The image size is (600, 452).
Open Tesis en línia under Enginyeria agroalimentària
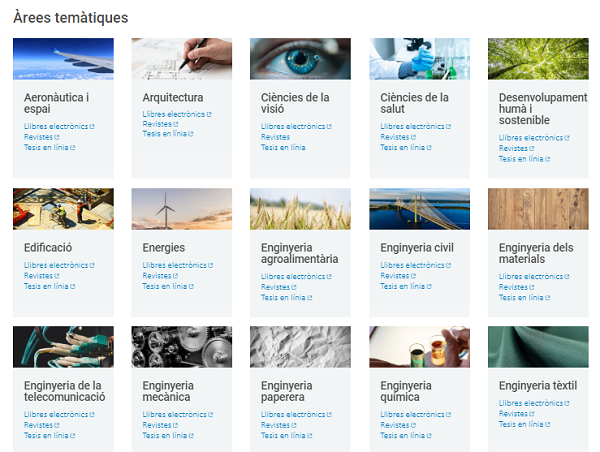[287, 297]
